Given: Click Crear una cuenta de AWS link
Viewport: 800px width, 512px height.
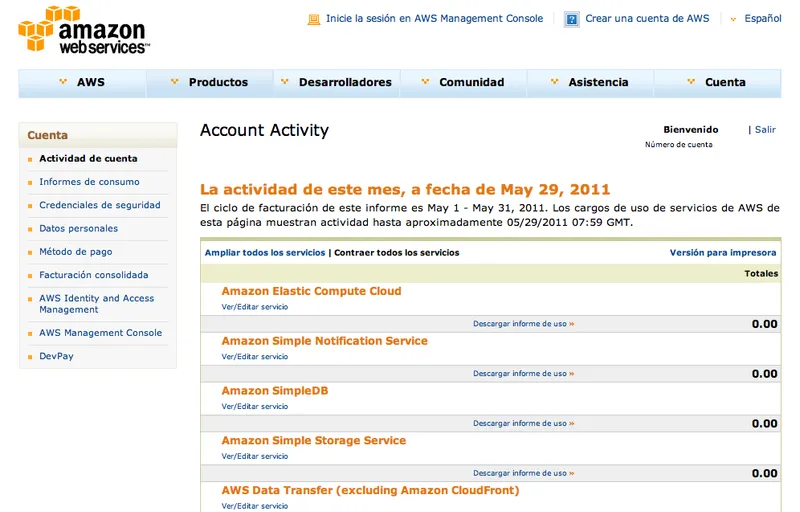Looking at the screenshot, I should pos(647,18).
